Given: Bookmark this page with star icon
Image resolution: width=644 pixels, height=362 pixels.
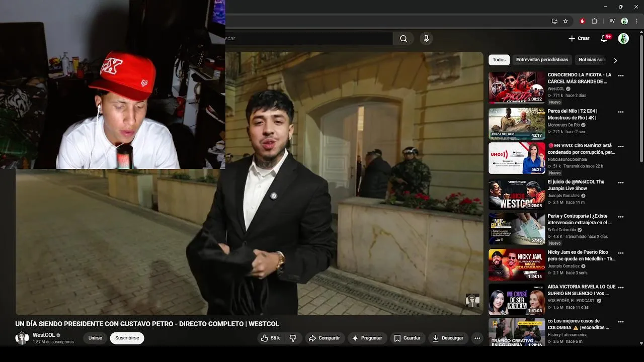Looking at the screenshot, I should [x=566, y=21].
